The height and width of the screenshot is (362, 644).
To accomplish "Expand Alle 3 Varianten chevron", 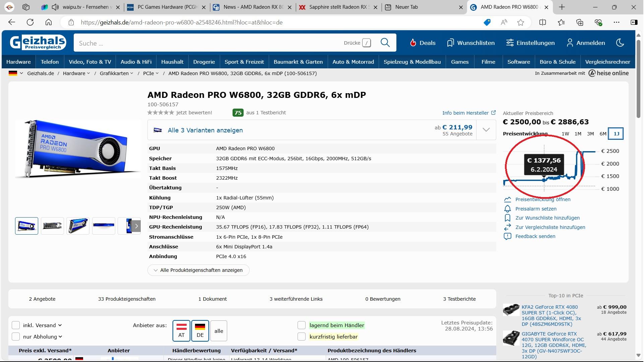I will click(x=486, y=130).
